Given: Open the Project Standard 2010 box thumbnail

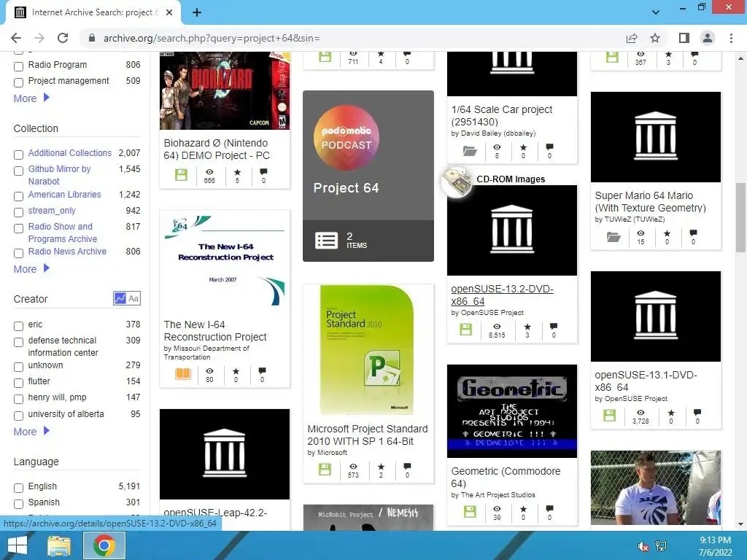Looking at the screenshot, I should (368, 350).
